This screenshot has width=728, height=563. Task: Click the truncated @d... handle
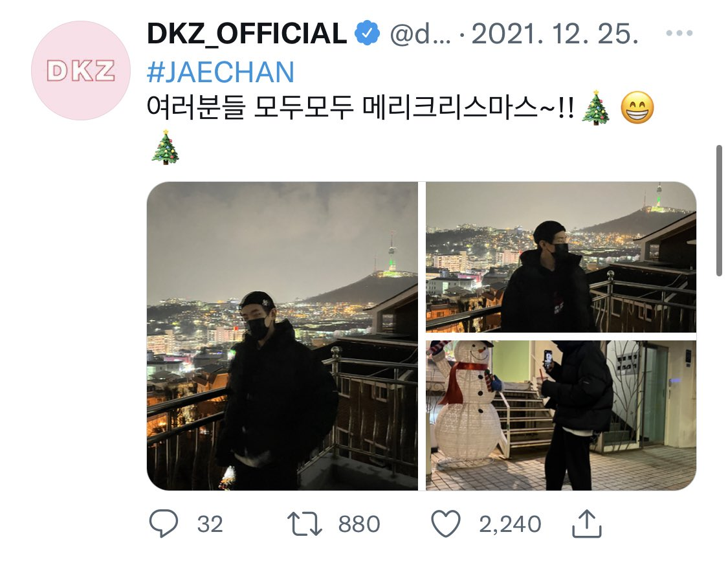pyautogui.click(x=420, y=34)
